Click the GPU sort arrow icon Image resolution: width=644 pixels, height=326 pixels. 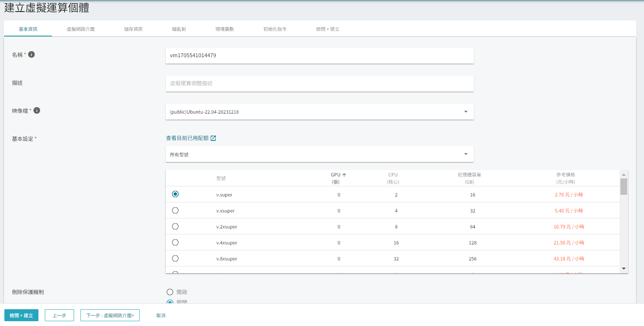coord(344,175)
